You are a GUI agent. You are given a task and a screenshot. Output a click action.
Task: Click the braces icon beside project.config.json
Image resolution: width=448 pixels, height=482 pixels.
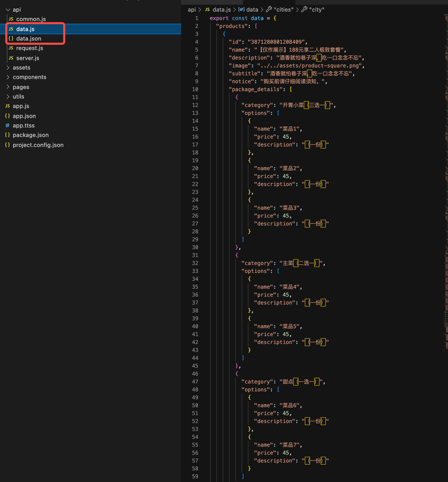point(7,145)
